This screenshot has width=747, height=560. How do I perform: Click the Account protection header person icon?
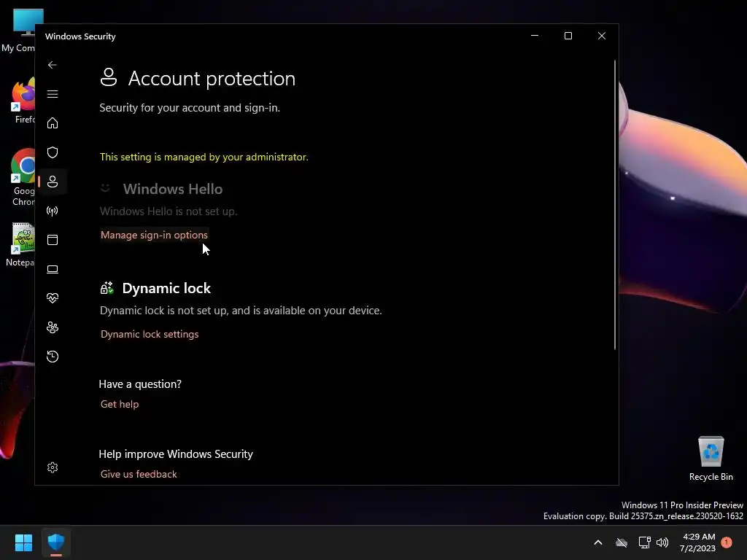point(109,77)
